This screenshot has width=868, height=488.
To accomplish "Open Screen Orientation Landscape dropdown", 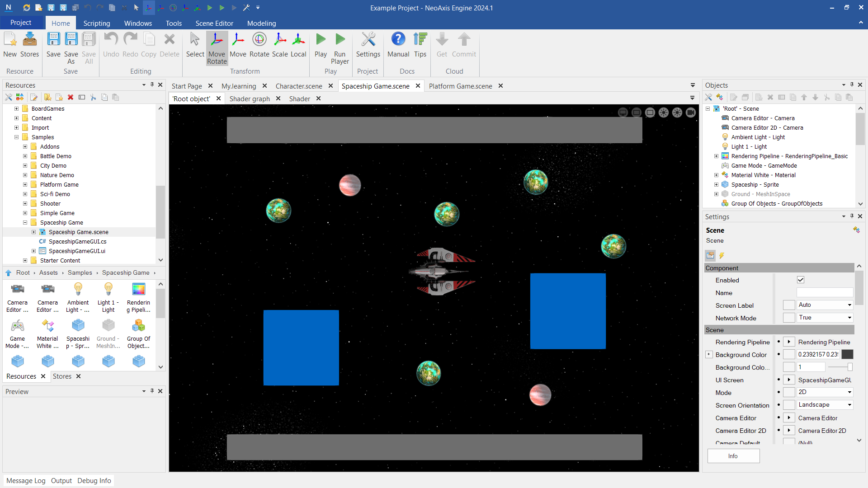I will tap(825, 405).
